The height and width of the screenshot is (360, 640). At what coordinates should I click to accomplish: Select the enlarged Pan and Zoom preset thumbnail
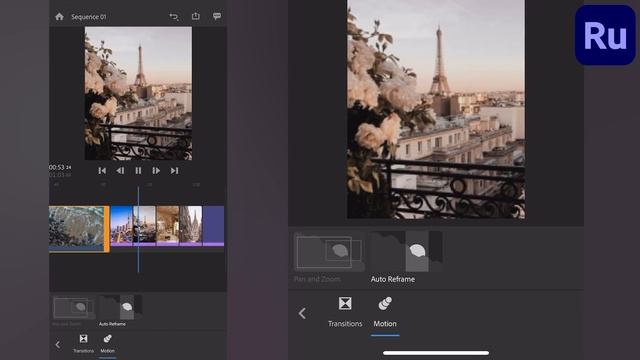coord(329,252)
